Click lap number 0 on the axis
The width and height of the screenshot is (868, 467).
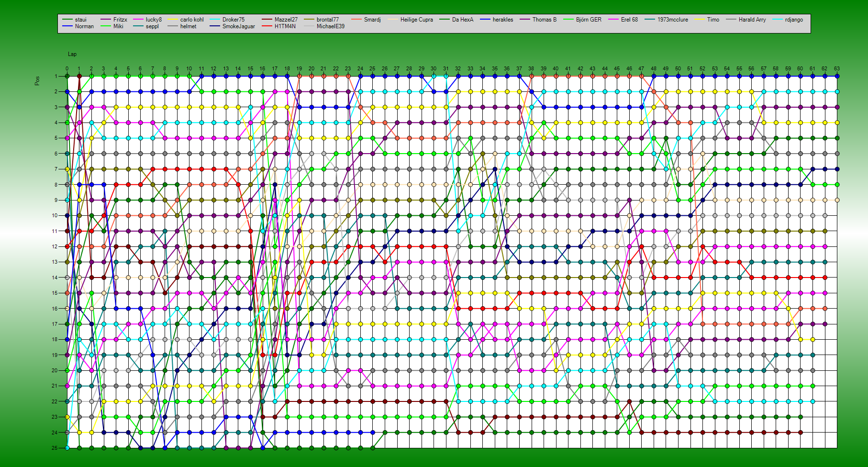point(67,68)
